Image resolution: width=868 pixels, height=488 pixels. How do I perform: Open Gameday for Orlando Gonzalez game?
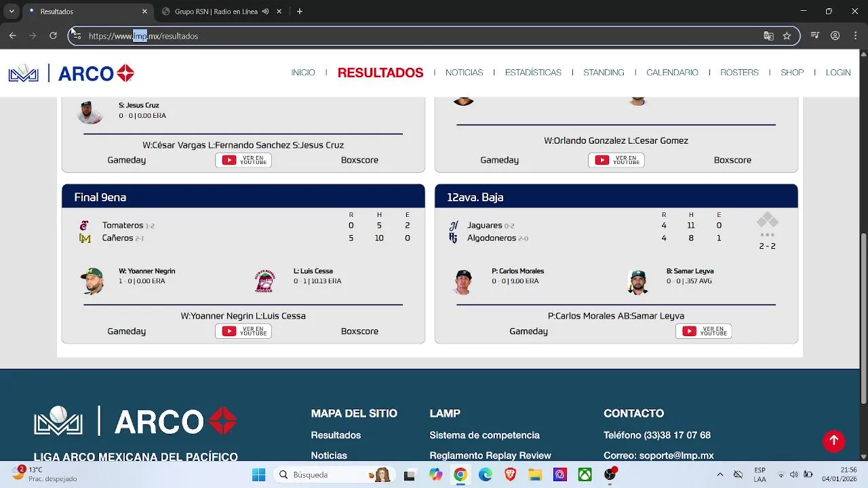point(499,160)
